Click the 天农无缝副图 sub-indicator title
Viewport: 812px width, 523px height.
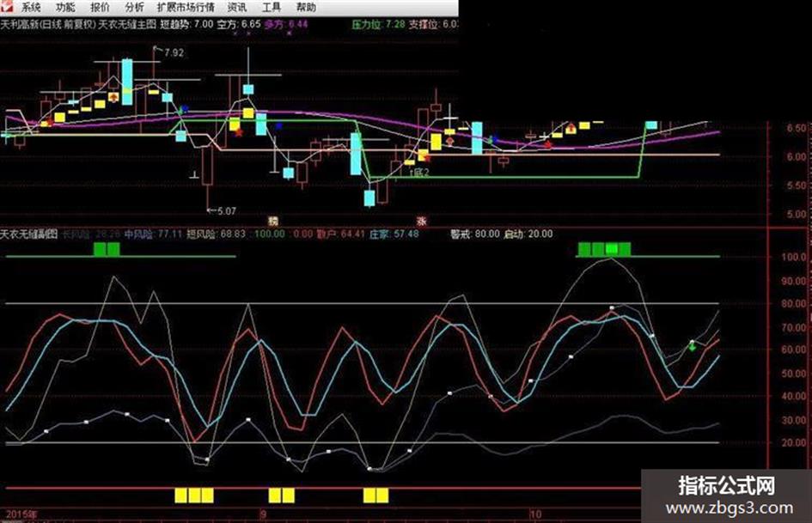point(29,234)
